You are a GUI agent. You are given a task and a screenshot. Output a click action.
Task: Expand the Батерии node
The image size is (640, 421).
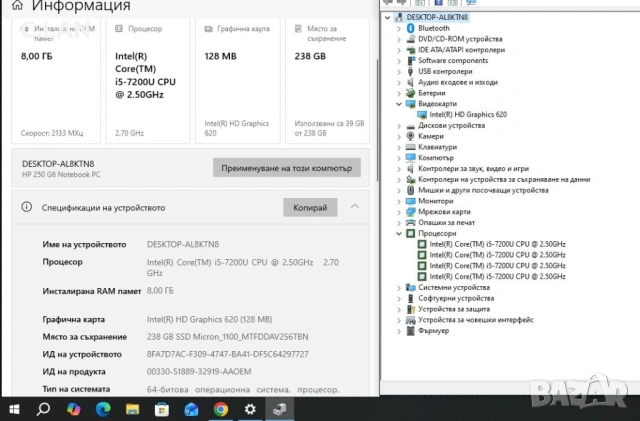coord(399,94)
